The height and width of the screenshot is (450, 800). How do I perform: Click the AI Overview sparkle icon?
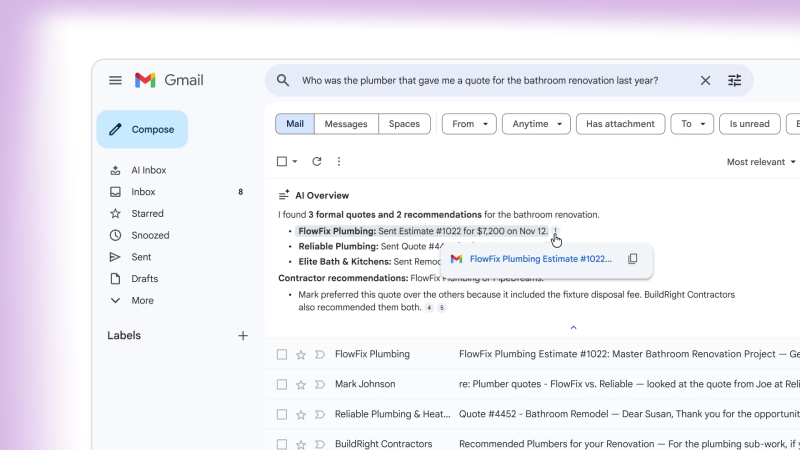(284, 195)
